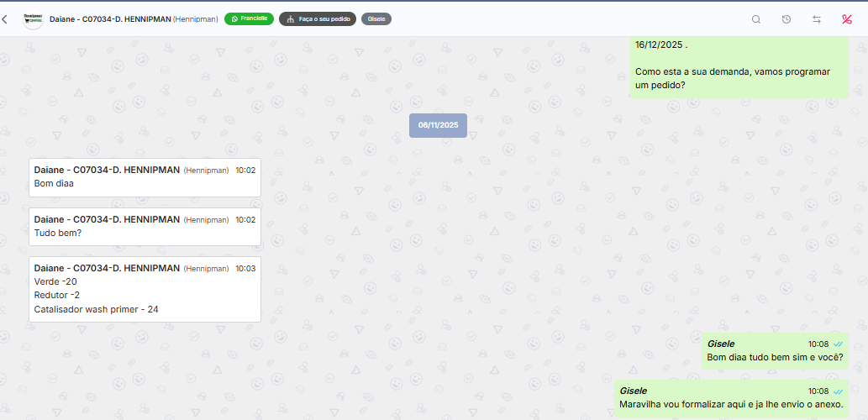Click the transfer conversation arrows icon

click(x=817, y=19)
